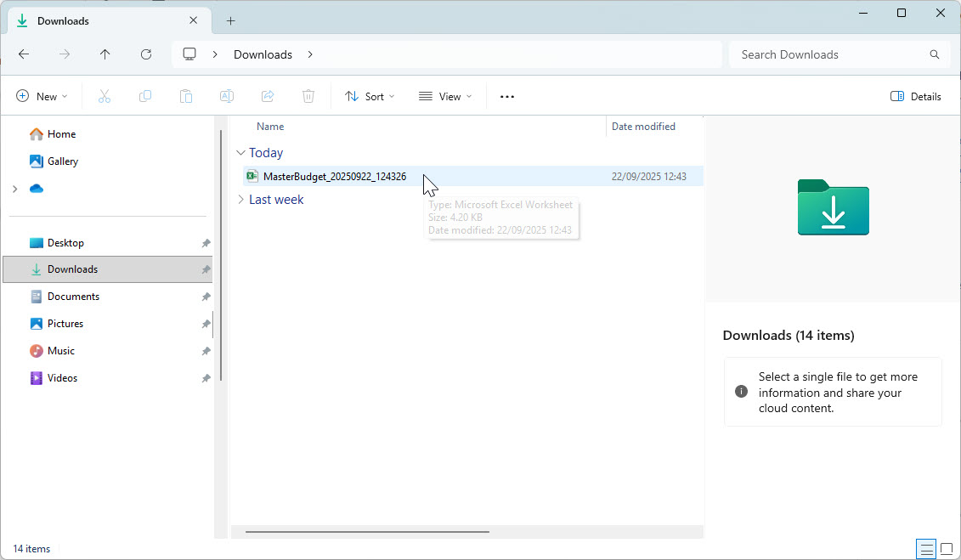Click the pin icon next to Documents
Viewport: 961px width, 560px height.
(206, 297)
